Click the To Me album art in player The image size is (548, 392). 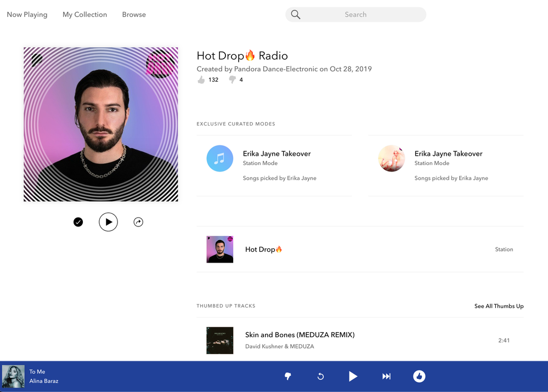pos(13,376)
